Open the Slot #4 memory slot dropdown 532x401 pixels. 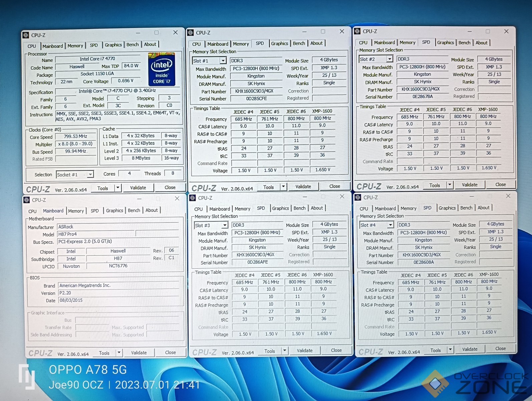coord(390,225)
